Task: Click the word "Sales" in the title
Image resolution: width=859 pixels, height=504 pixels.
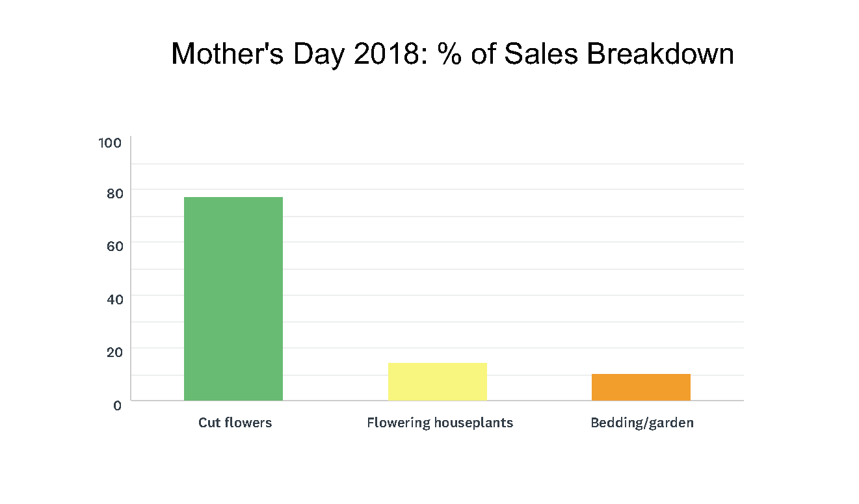Action: click(541, 53)
